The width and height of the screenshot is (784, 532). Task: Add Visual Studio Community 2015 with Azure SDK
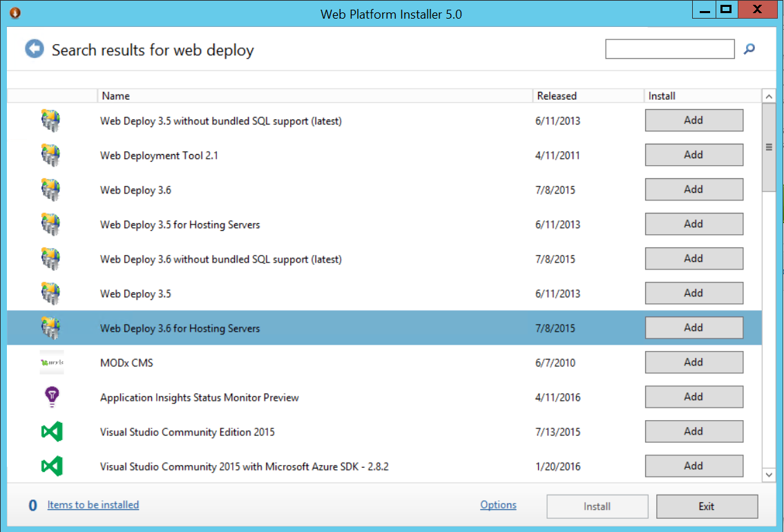(x=694, y=466)
